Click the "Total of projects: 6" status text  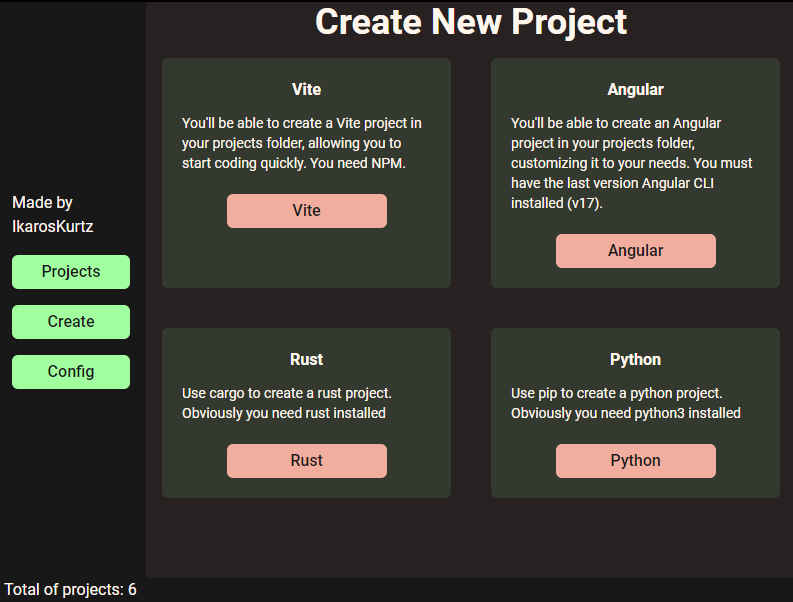[70, 590]
